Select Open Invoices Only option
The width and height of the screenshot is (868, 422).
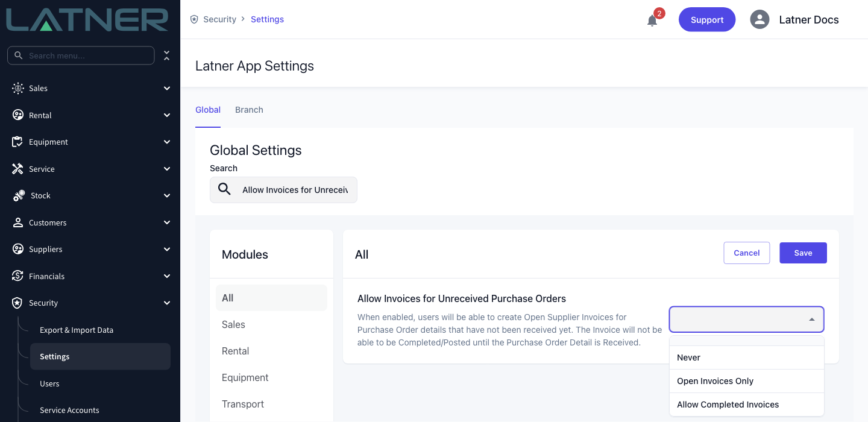tap(746, 381)
